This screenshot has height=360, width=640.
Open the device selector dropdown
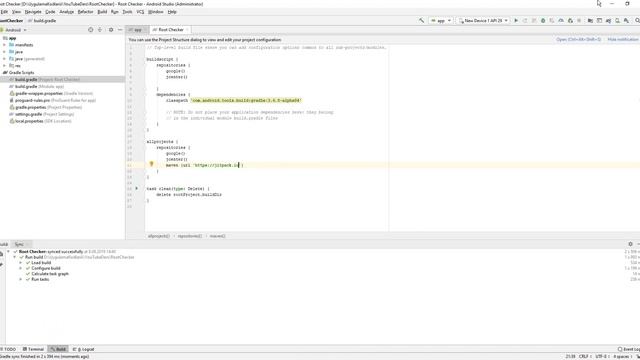click(484, 20)
